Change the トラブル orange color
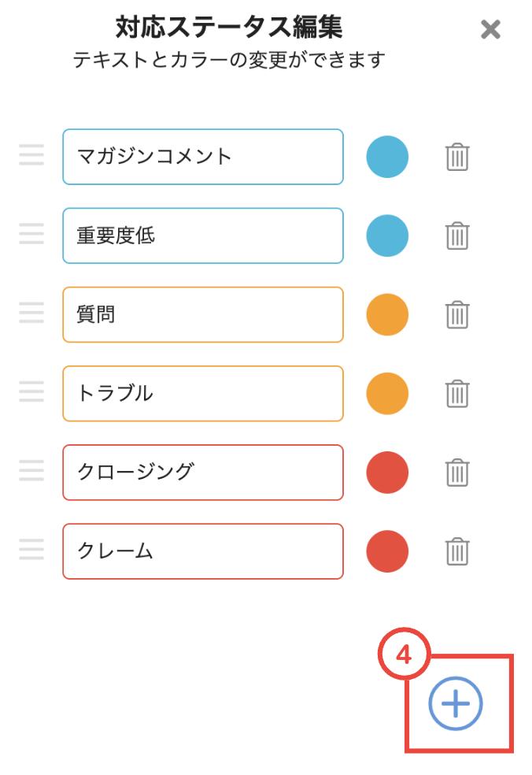 [x=387, y=394]
